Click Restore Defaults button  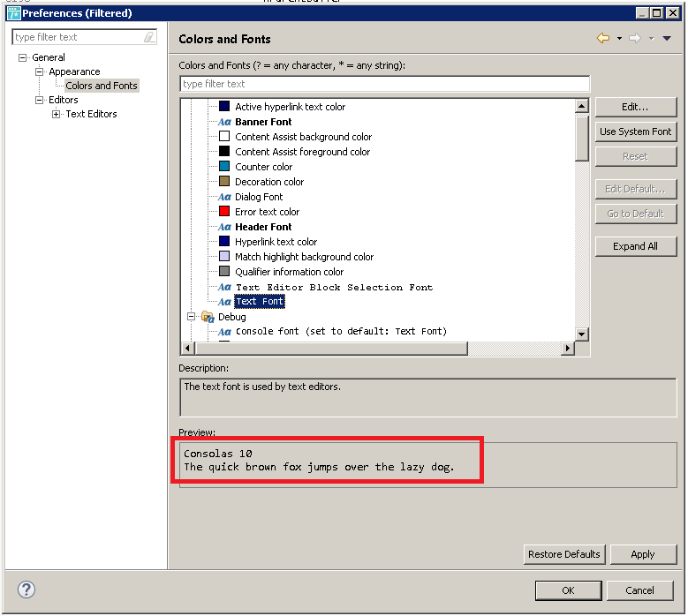point(564,554)
